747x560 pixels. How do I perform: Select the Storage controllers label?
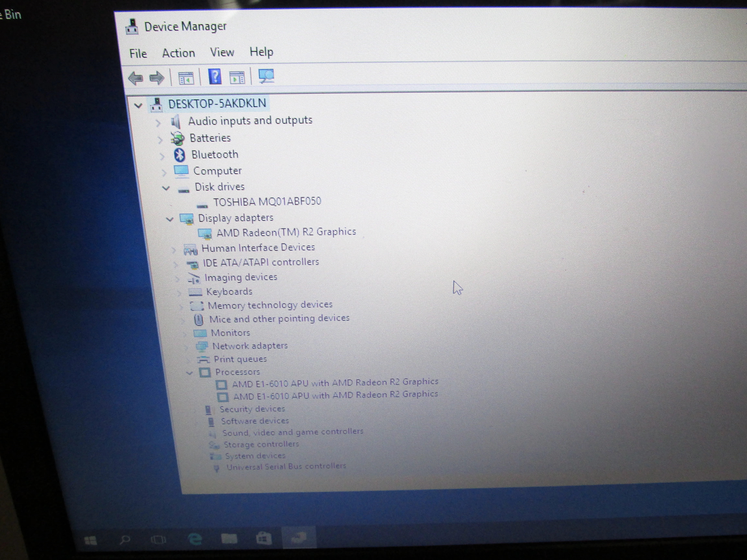(261, 444)
